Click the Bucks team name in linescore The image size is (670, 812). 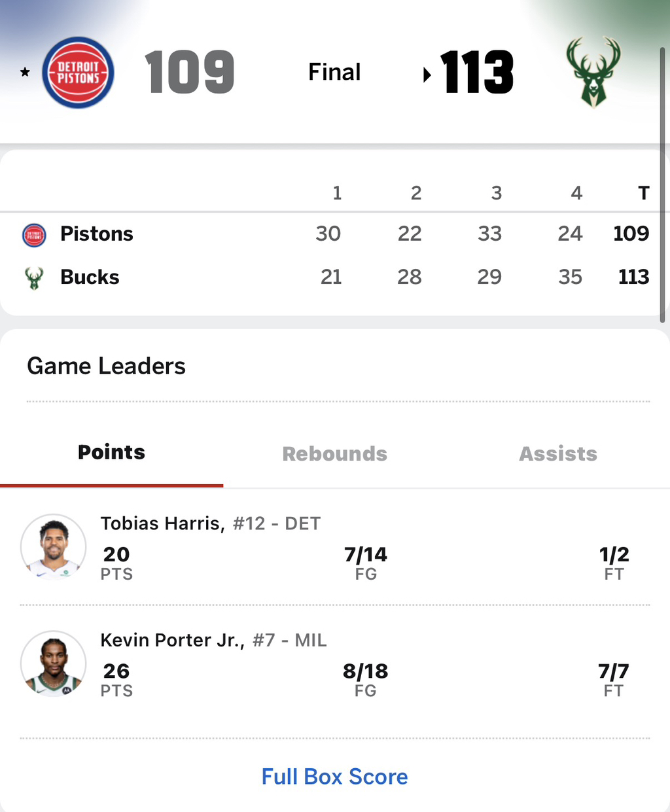pyautogui.click(x=90, y=277)
